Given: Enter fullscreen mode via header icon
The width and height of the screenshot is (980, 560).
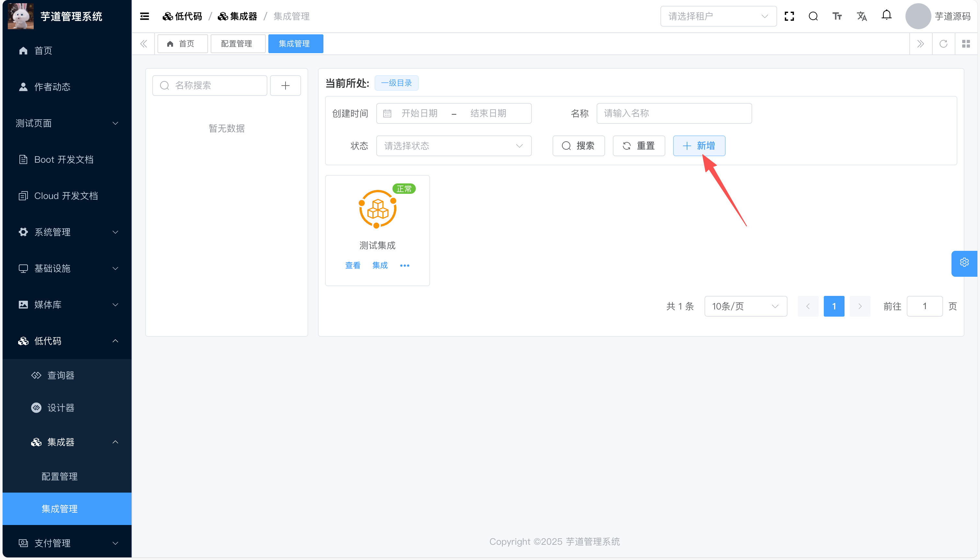Looking at the screenshot, I should pos(789,16).
